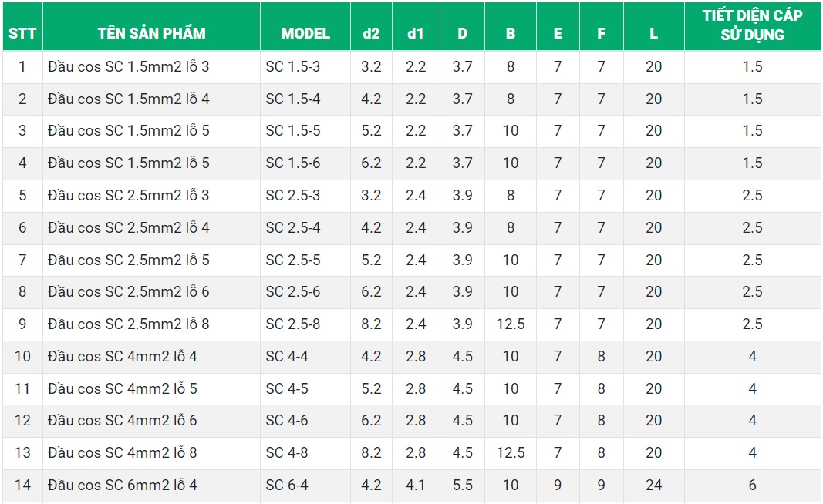Click the STT column header
The image size is (823, 504).
[22, 34]
